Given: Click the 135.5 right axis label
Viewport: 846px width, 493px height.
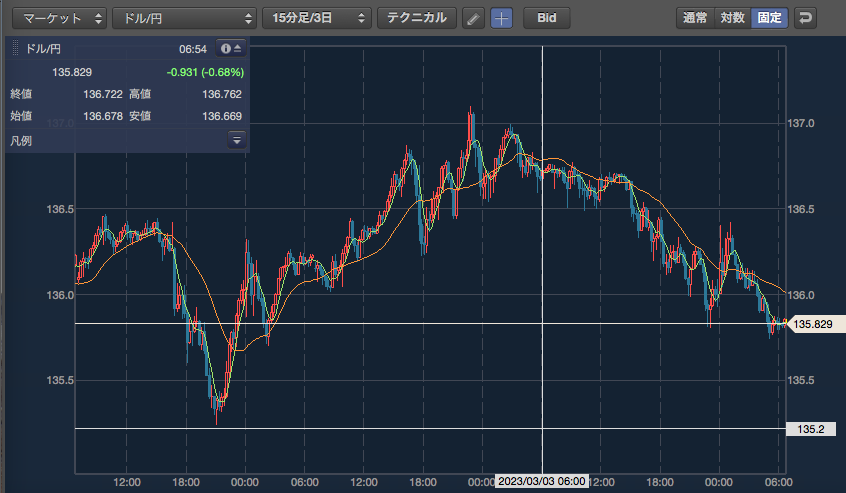Looking at the screenshot, I should pos(801,380).
